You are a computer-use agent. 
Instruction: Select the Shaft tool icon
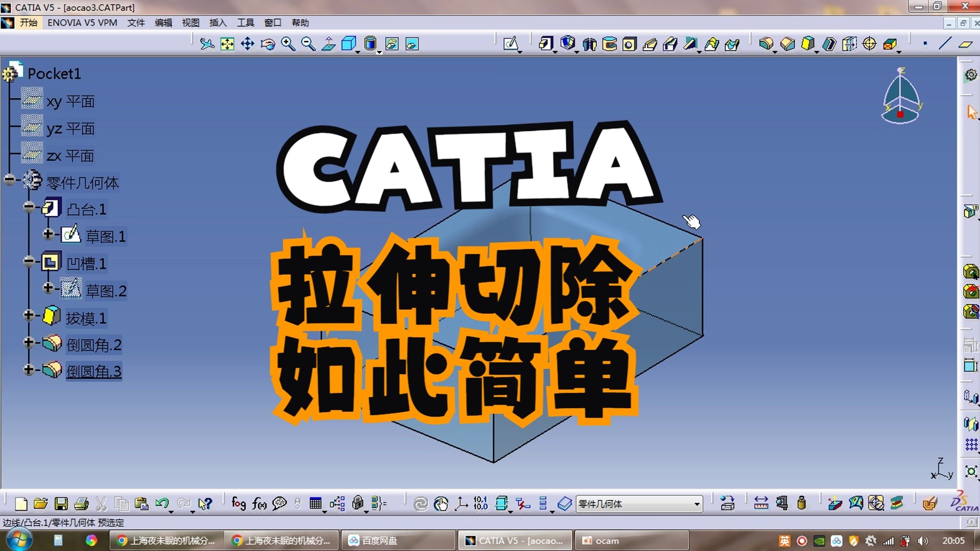click(x=590, y=44)
